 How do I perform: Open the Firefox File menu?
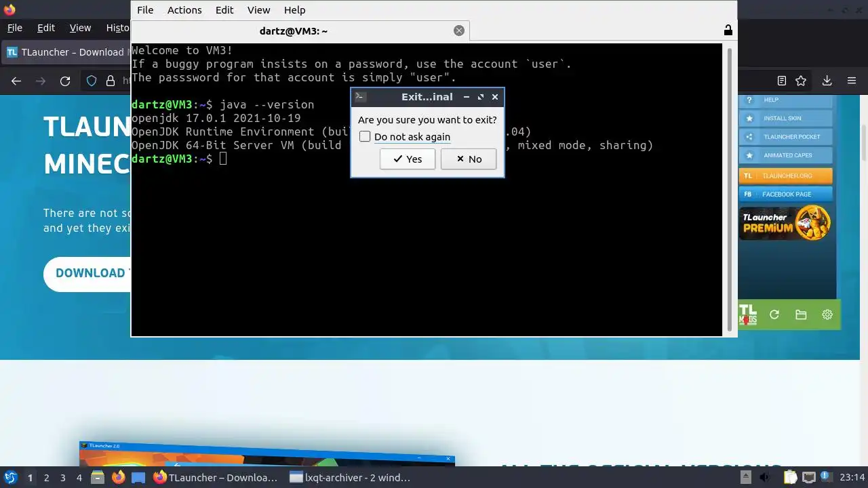pyautogui.click(x=15, y=28)
